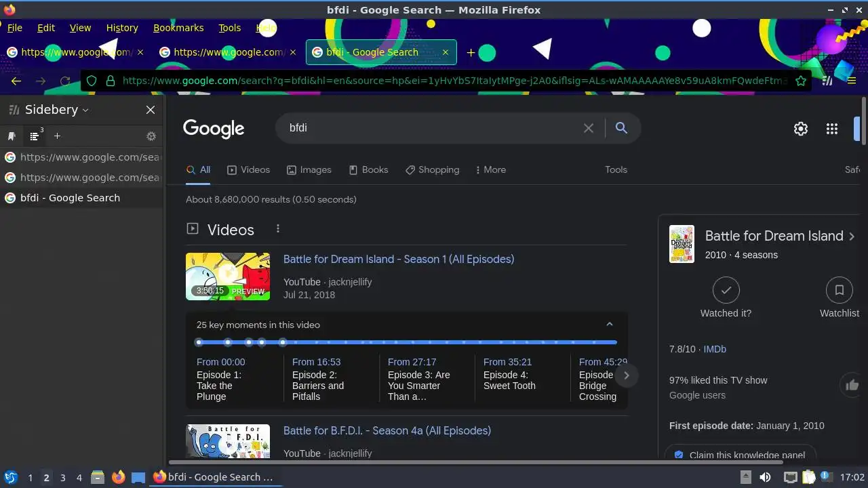Open the Tools search options
This screenshot has width=868, height=488.
[616, 169]
